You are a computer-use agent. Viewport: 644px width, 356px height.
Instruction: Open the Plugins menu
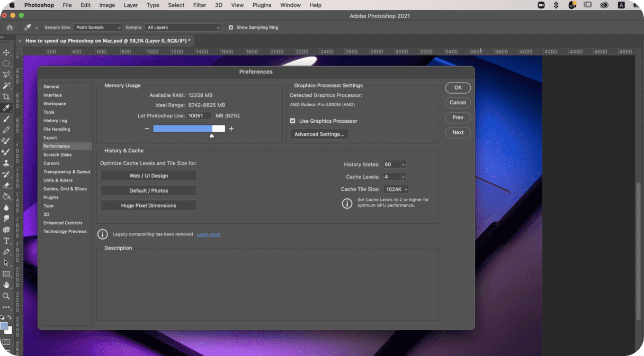[262, 5]
